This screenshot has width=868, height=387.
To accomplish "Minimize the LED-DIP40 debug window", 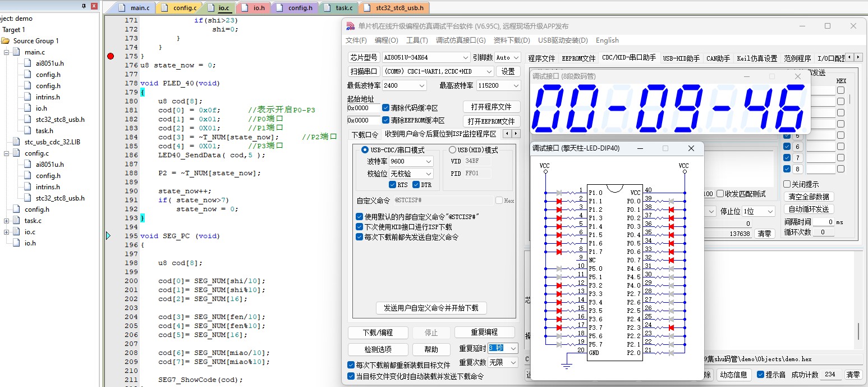I will [x=640, y=148].
